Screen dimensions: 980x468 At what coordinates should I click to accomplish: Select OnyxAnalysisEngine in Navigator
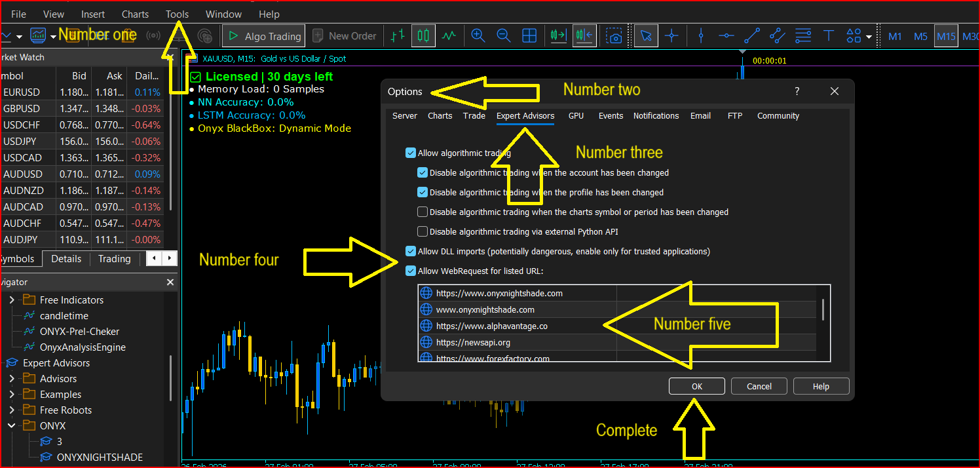[83, 347]
